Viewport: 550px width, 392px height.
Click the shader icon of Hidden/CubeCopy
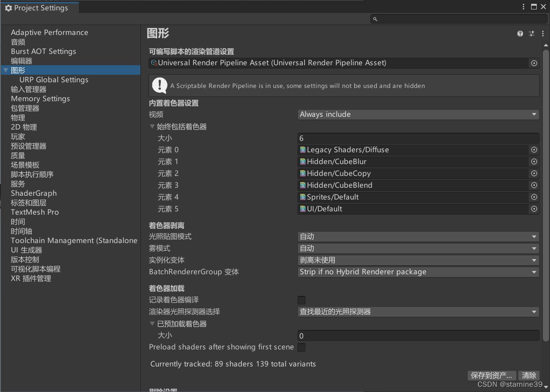(303, 174)
